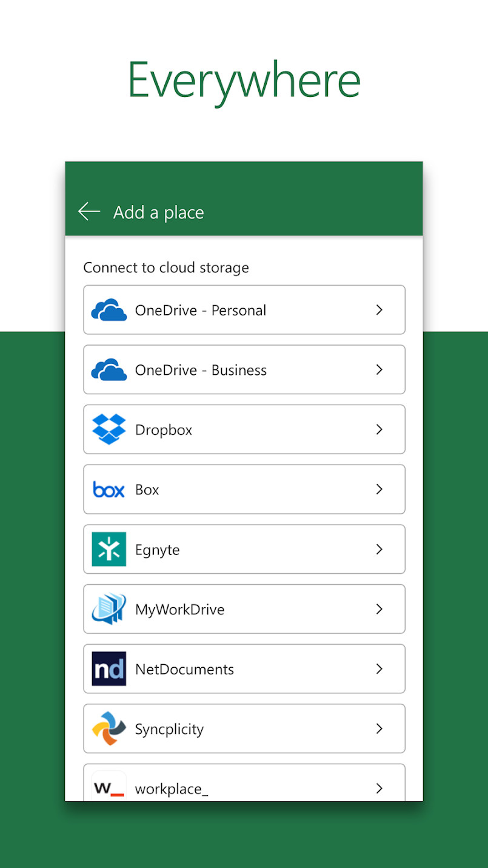Image resolution: width=488 pixels, height=868 pixels.
Task: Tap the blue box logo icon
Action: click(109, 490)
